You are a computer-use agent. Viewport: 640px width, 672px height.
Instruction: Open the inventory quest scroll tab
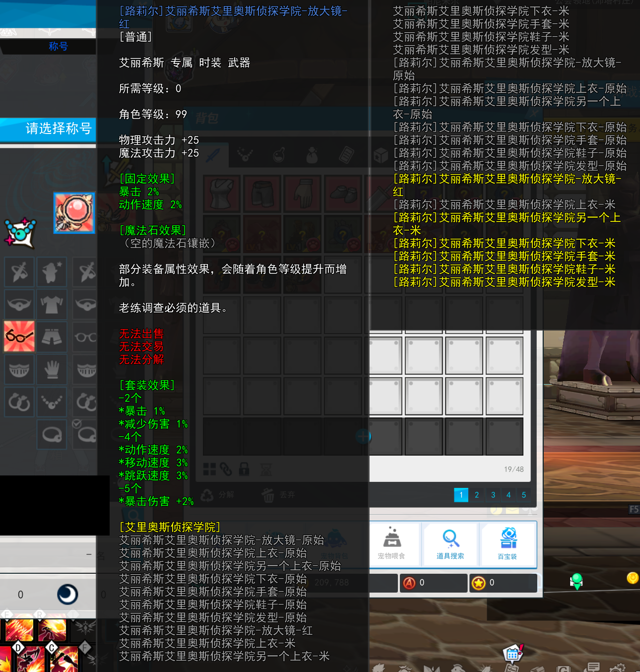[x=346, y=155]
